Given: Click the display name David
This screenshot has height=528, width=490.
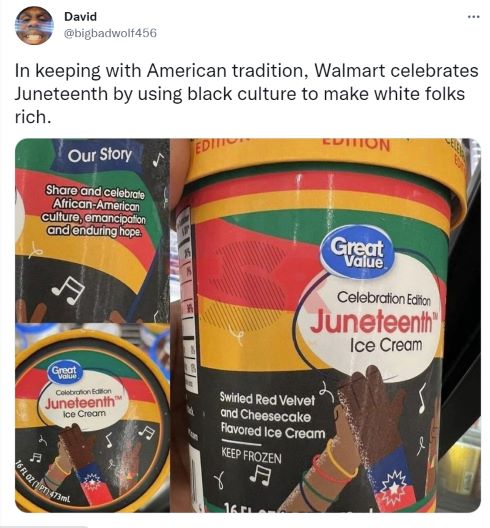Looking at the screenshot, I should click(x=80, y=16).
